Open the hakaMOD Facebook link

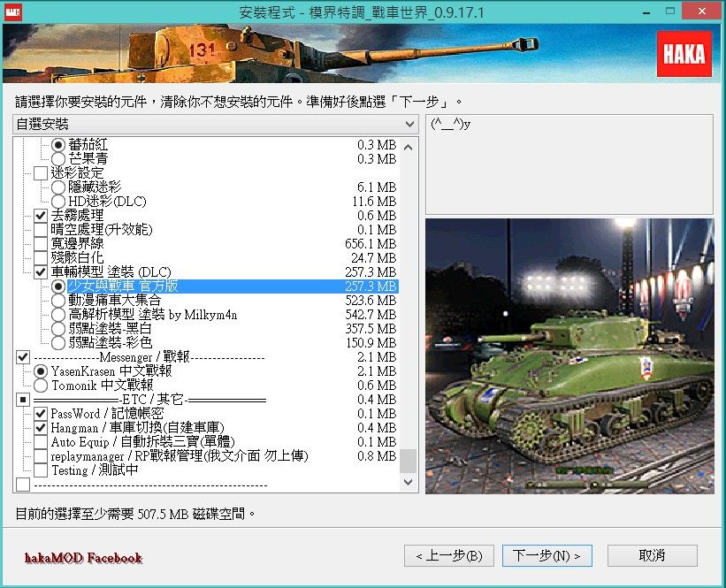(83, 558)
